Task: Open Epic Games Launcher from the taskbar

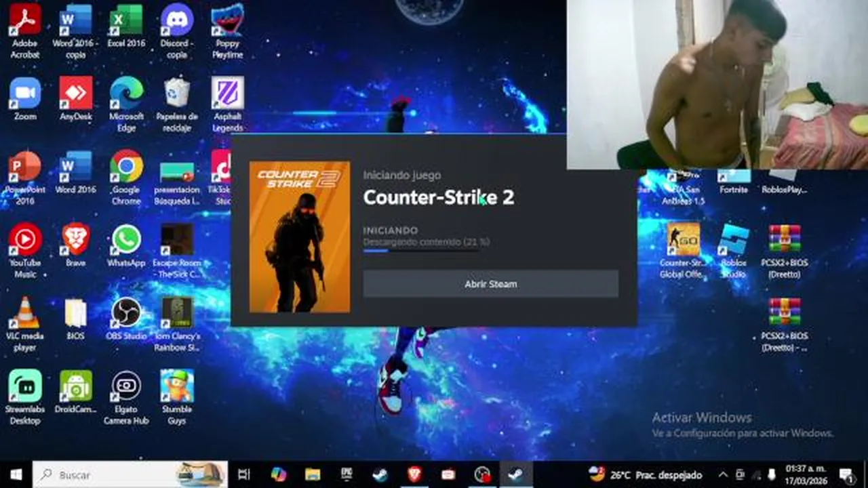Action: pyautogui.click(x=347, y=474)
